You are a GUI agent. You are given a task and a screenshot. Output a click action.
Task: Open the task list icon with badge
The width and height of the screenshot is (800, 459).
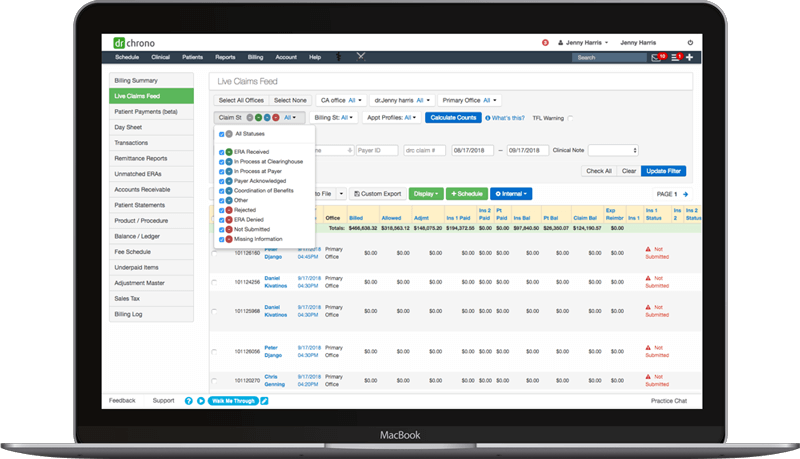[676, 57]
